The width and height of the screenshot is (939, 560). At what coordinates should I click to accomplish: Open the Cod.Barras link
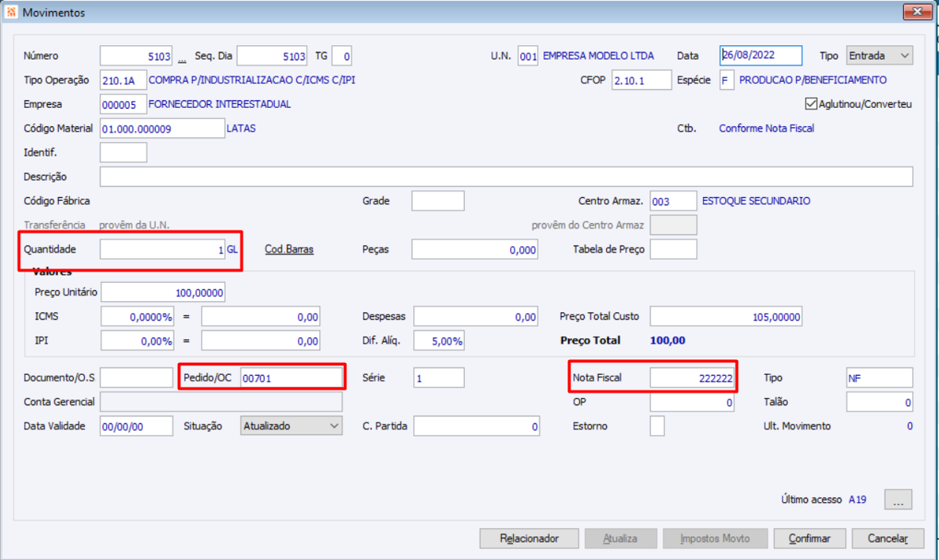point(289,249)
